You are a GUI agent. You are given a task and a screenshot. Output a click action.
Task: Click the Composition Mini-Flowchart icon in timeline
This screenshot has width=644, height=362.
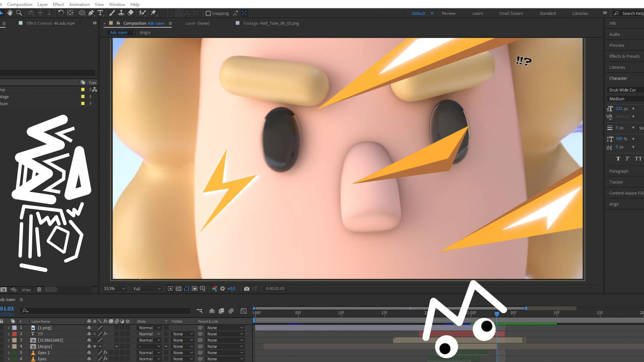[x=200, y=311]
